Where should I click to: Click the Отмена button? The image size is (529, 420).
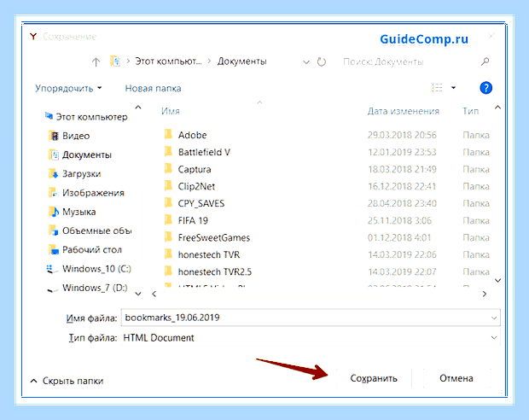coord(456,378)
